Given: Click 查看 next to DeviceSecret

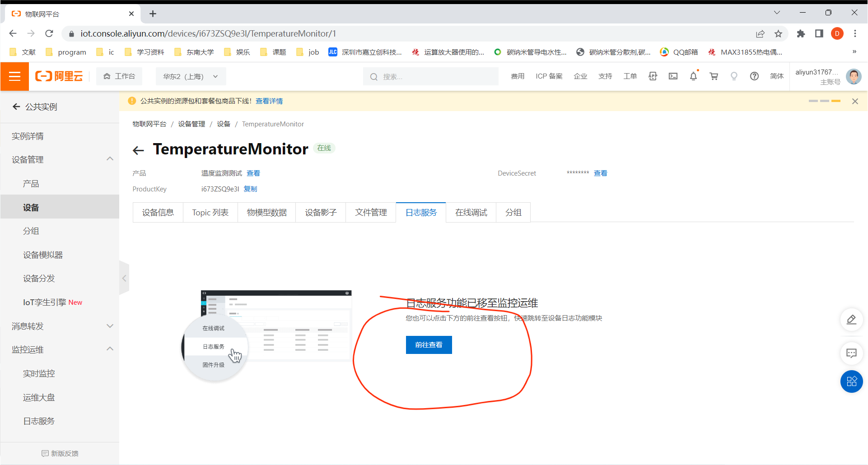Looking at the screenshot, I should (601, 173).
